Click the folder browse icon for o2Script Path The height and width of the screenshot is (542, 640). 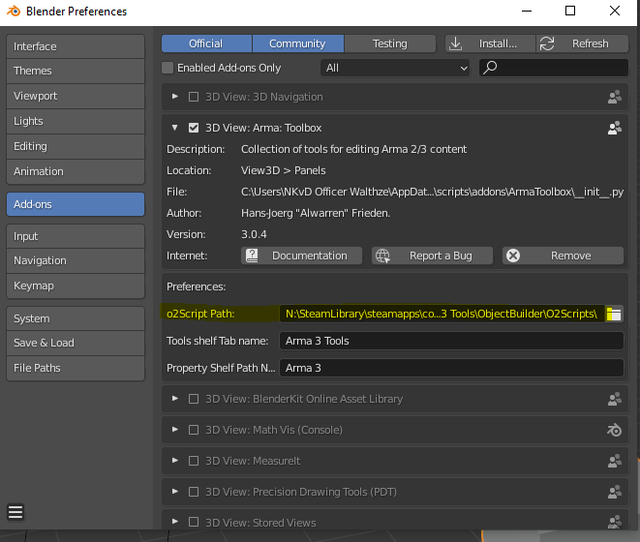614,314
